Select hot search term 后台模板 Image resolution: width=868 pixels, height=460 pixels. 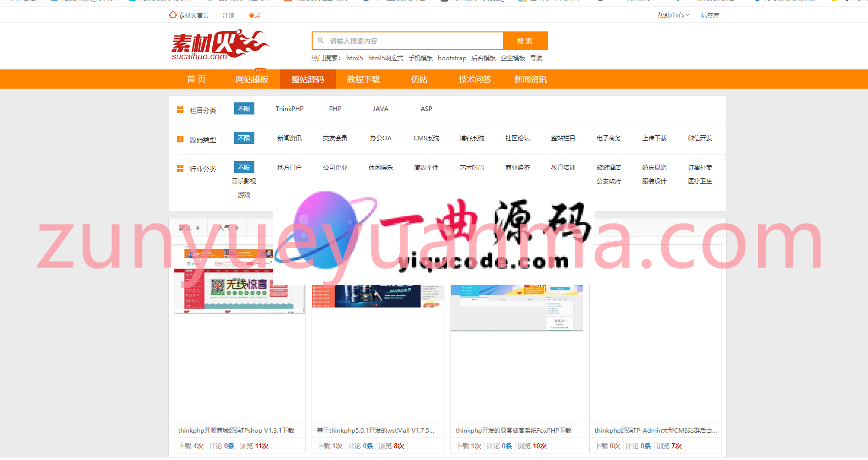pos(483,58)
